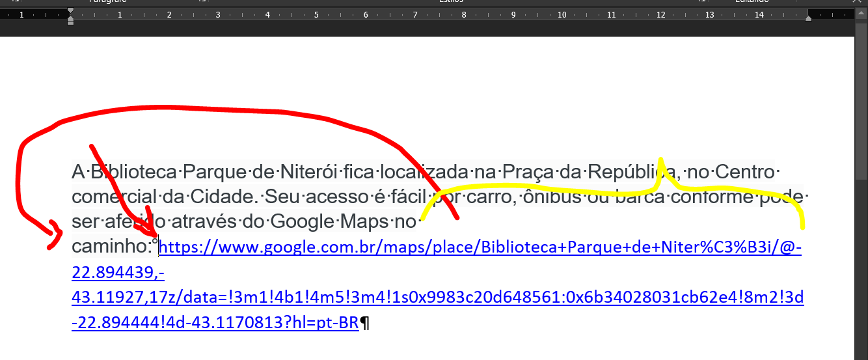
Task: Select the right indent marker on the ruler
Action: (808, 18)
